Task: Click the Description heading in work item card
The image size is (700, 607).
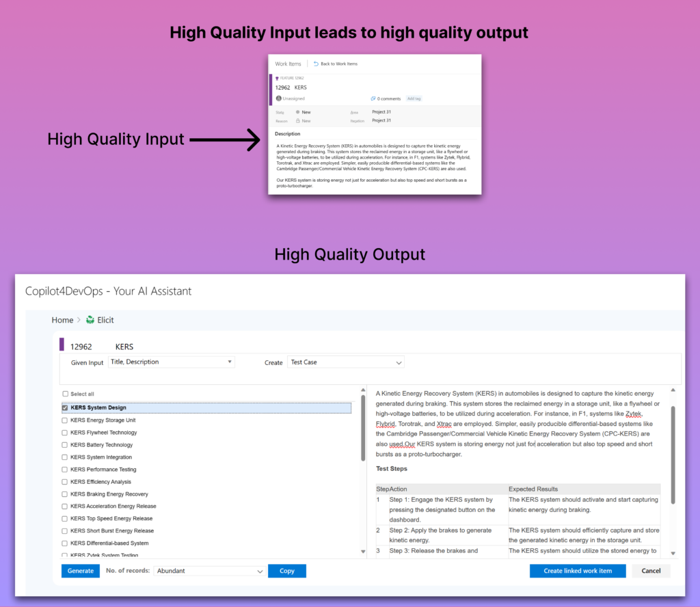Action: click(x=288, y=134)
